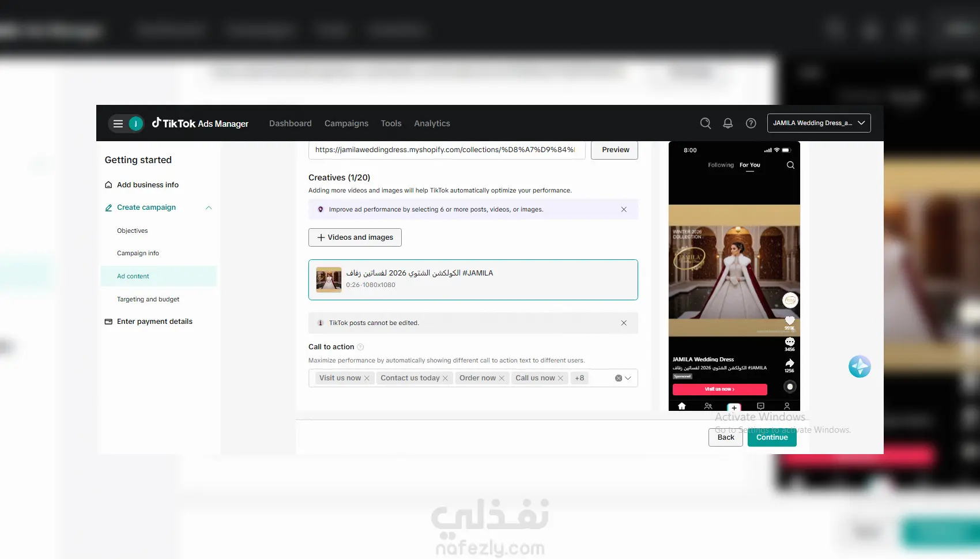Click the home icon in preview navbar
Image resolution: width=980 pixels, height=559 pixels.
tap(682, 406)
